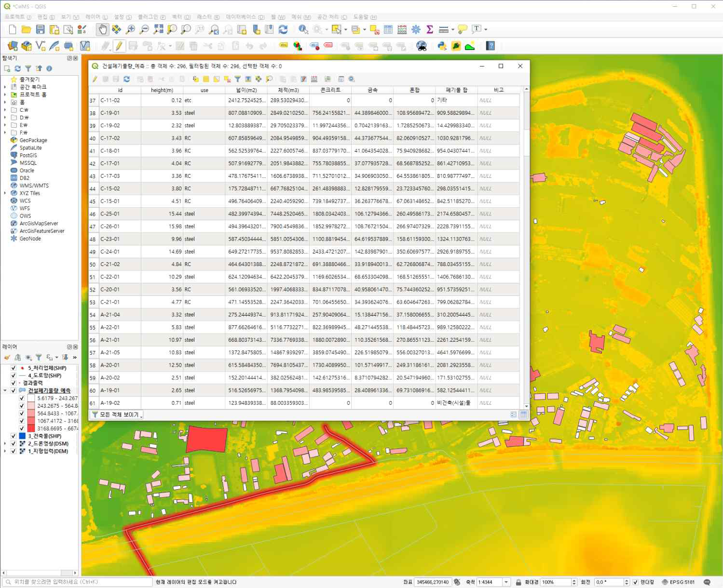Click the darkest red legend swatch
This screenshot has height=588, width=723.
[x=31, y=428]
